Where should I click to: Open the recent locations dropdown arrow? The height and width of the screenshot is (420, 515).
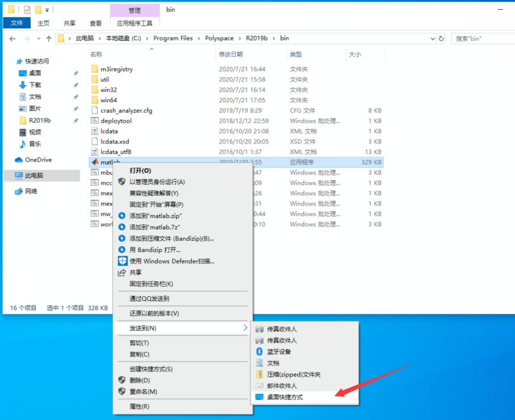coord(39,39)
